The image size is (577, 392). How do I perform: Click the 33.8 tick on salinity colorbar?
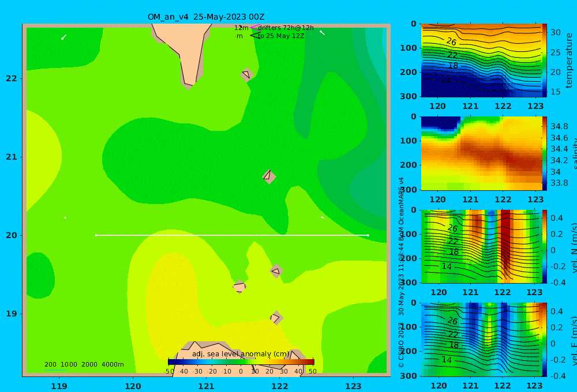[x=559, y=183]
